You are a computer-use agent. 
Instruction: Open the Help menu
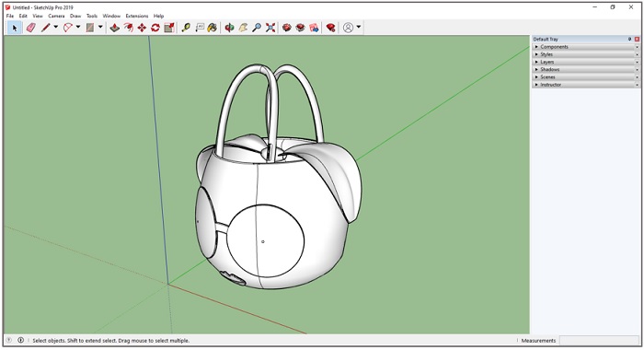[158, 16]
